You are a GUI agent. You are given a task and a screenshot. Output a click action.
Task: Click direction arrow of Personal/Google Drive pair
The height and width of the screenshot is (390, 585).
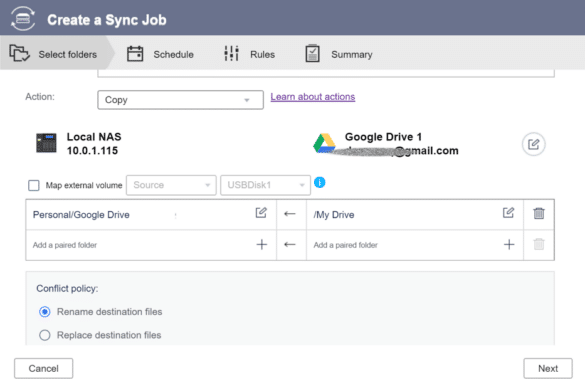tap(290, 214)
